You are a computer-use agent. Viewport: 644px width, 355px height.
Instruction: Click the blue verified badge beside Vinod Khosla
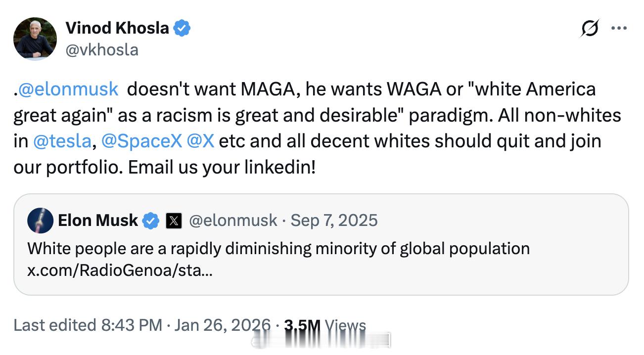point(182,29)
